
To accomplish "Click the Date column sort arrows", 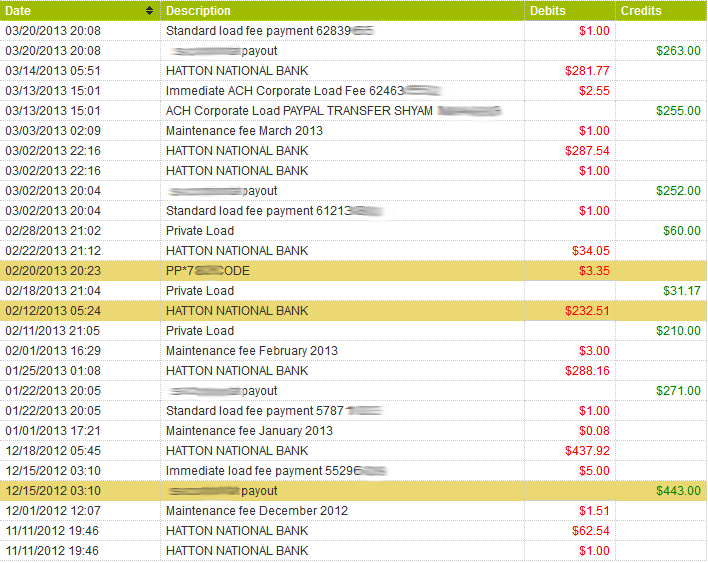I will pos(149,11).
